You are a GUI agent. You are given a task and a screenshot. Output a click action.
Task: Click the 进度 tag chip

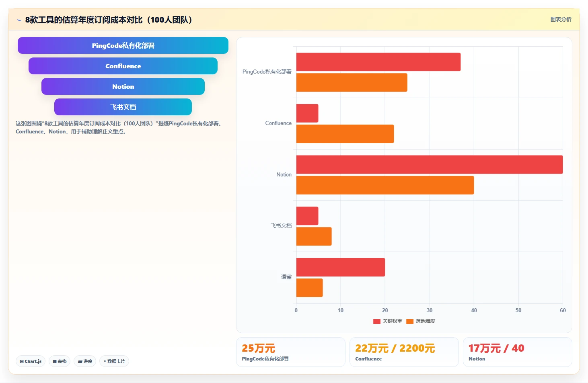85,361
